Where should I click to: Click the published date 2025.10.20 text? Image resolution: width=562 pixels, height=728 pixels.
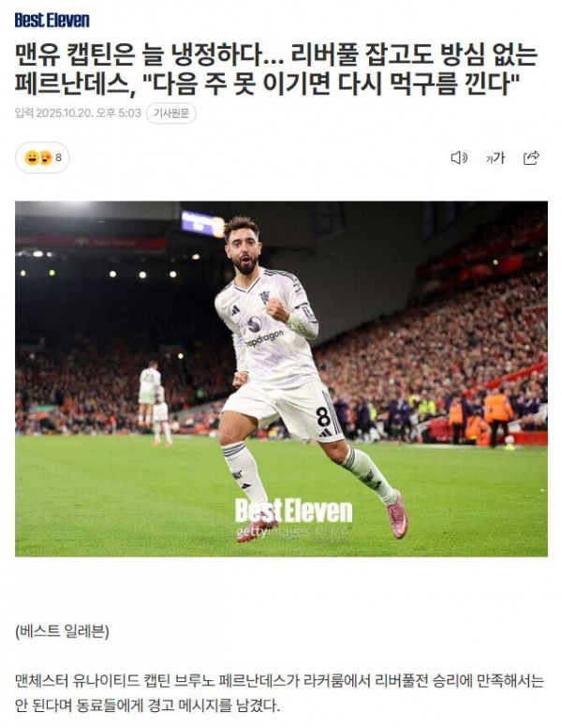[x=66, y=112]
